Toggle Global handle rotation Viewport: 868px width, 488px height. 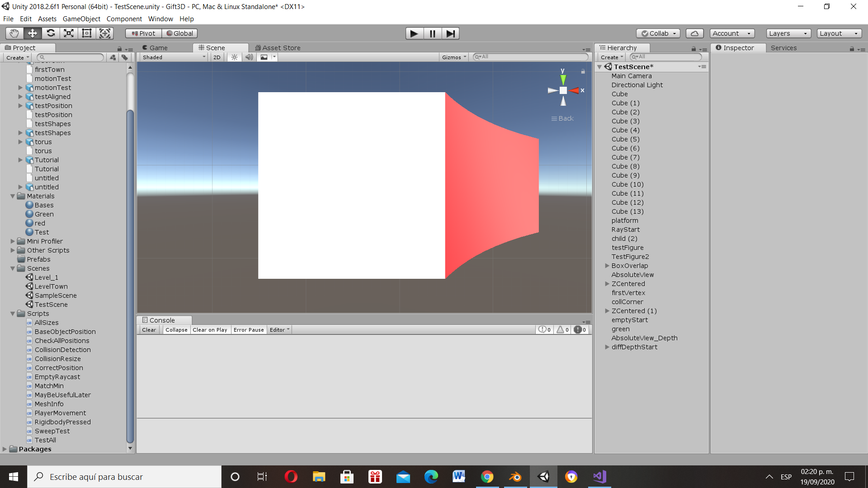click(x=179, y=33)
